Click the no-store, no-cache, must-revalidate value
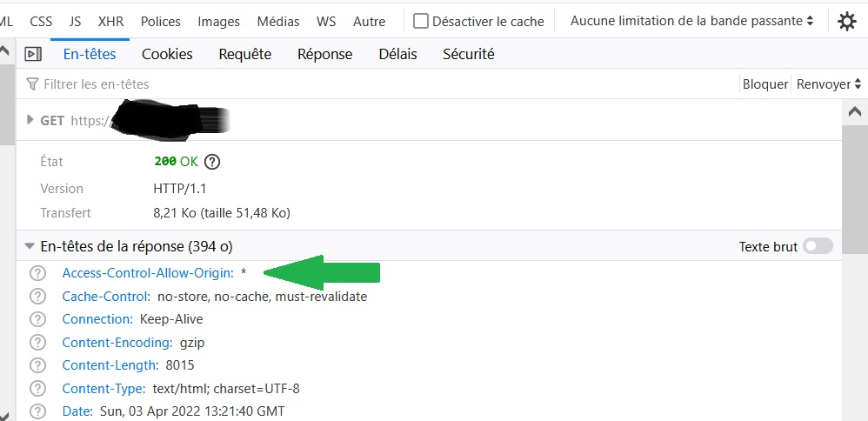Image resolution: width=868 pixels, height=421 pixels. pyautogui.click(x=263, y=297)
